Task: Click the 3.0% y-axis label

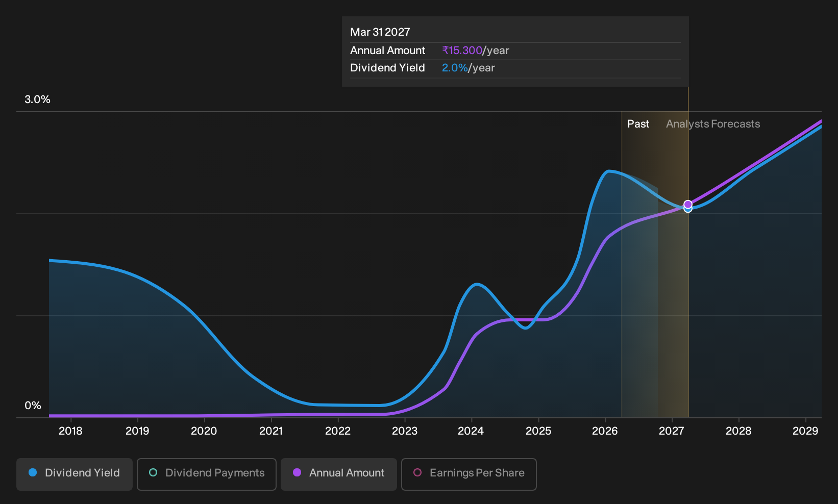Action: (x=37, y=99)
